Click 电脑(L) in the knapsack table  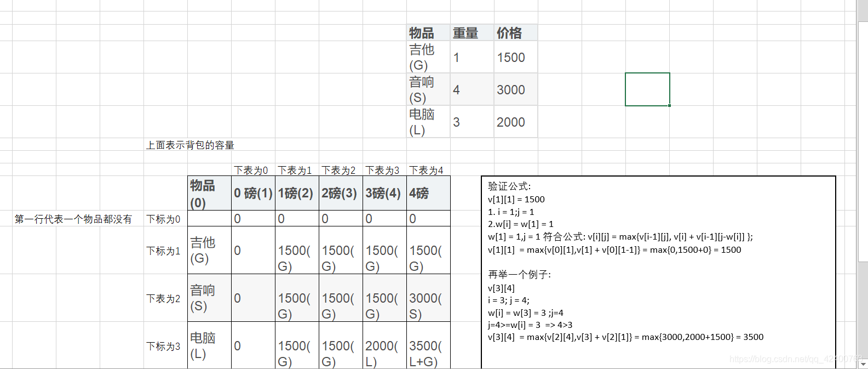[x=209, y=345]
